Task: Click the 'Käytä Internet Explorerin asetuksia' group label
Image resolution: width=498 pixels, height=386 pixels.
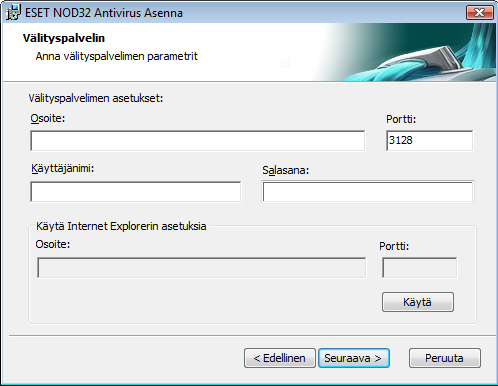Action: (x=121, y=226)
